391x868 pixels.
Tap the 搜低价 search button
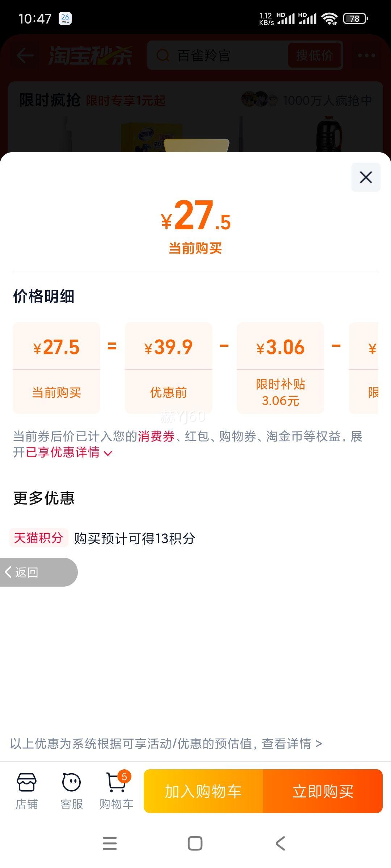click(x=315, y=55)
